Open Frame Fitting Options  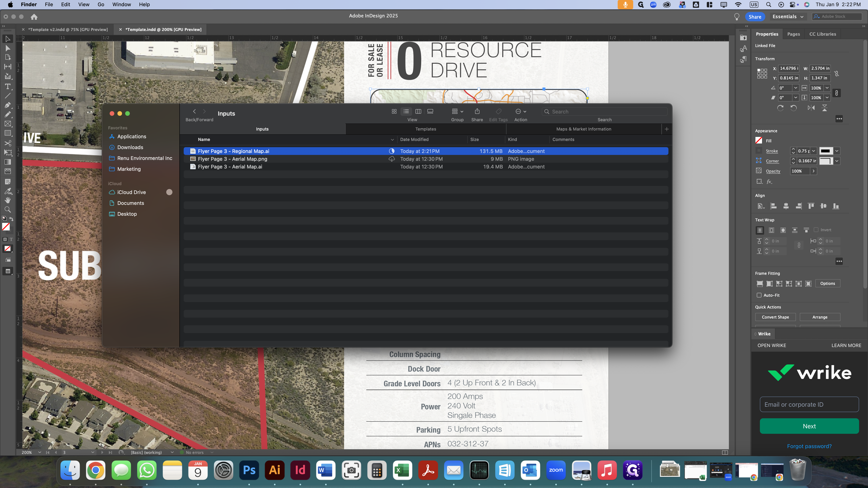point(828,284)
